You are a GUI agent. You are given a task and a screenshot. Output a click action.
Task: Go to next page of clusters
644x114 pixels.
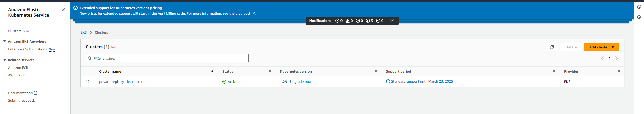(616, 58)
